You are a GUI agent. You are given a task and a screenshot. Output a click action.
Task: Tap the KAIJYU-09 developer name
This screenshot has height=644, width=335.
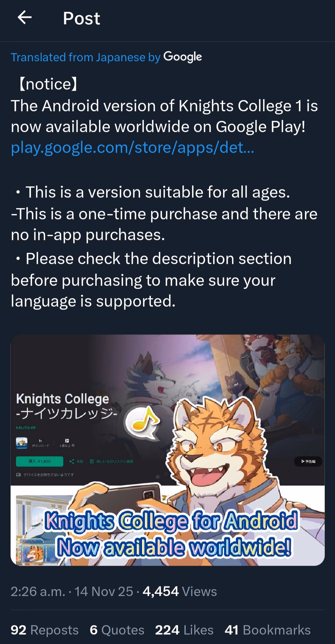[x=26, y=428]
